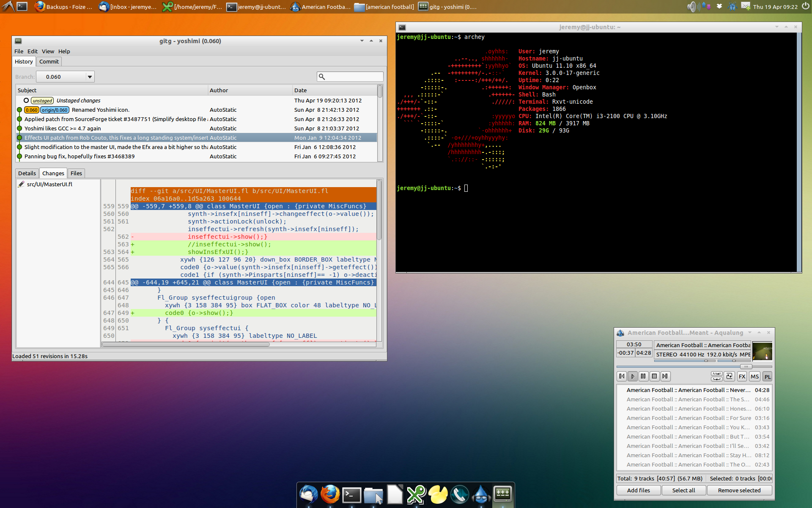Open gitg window menu arrow in titlebar

362,41
